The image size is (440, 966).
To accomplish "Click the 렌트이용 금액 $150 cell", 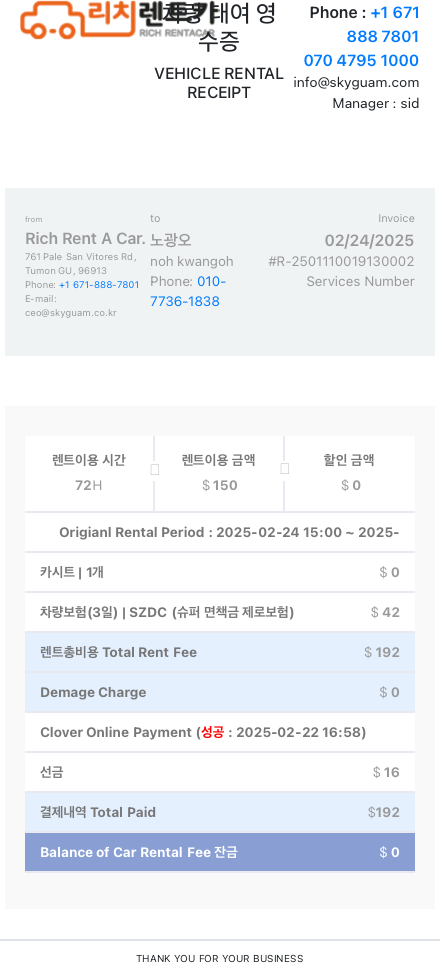I will 219,473.
